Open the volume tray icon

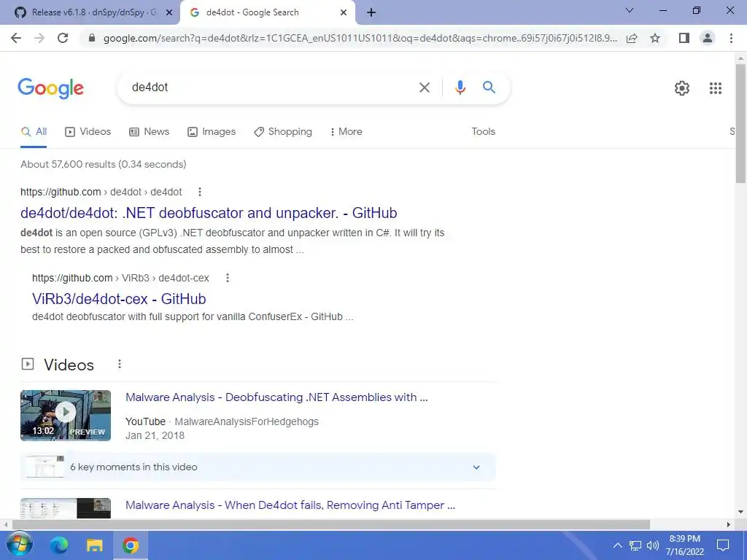(x=653, y=545)
